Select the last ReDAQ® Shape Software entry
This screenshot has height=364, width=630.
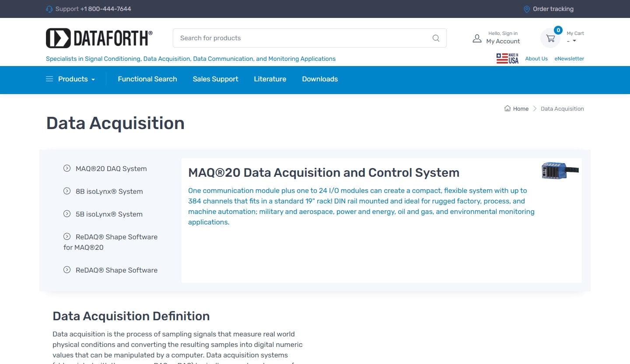pos(116,270)
